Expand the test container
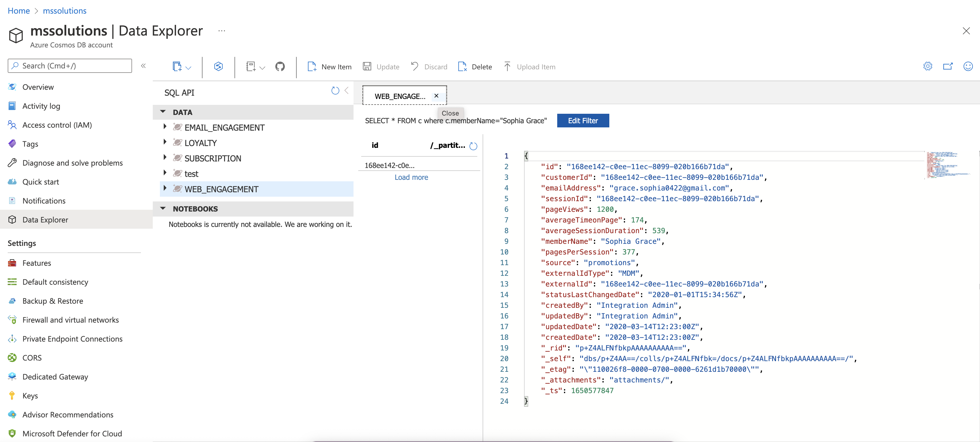 pyautogui.click(x=165, y=173)
